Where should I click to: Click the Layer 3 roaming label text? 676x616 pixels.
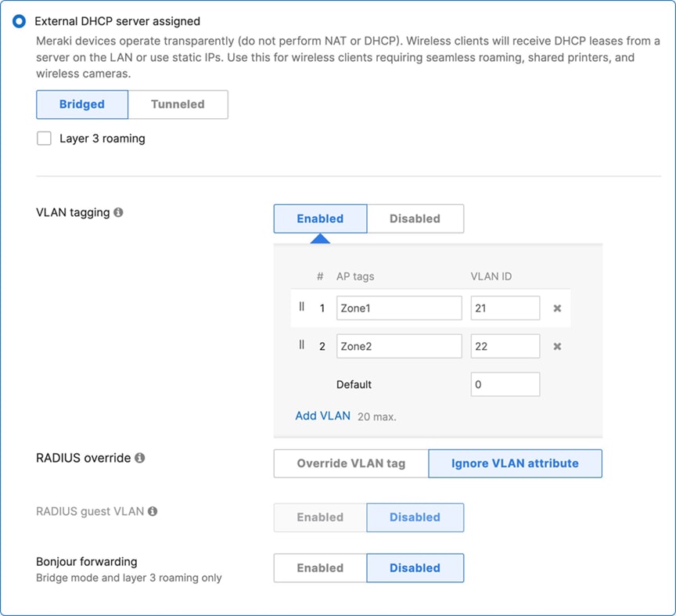(102, 139)
